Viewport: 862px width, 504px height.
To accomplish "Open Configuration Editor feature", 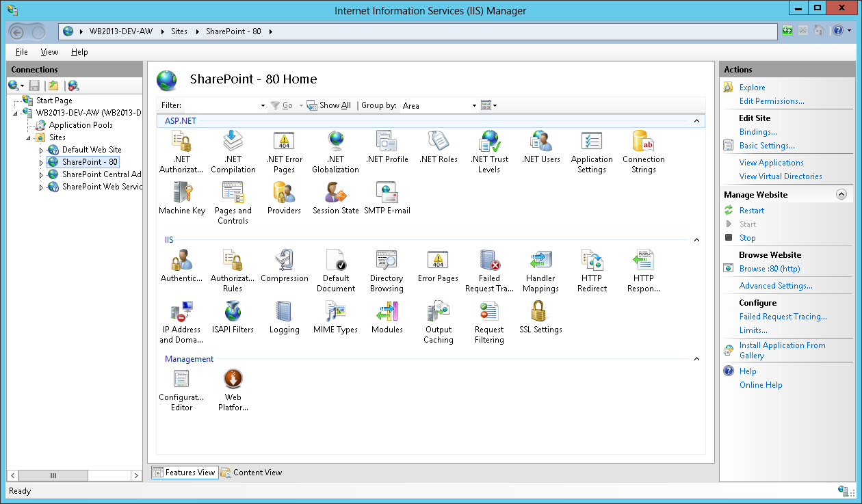I will pyautogui.click(x=181, y=390).
